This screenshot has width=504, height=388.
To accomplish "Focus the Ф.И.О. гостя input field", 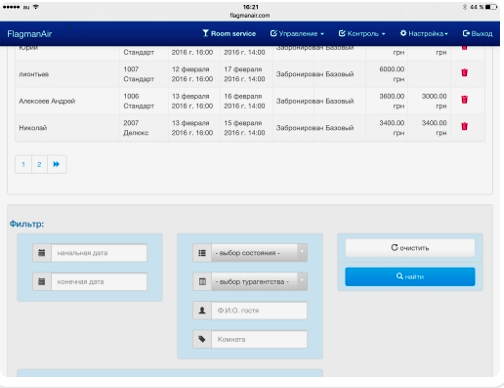I will [x=259, y=310].
